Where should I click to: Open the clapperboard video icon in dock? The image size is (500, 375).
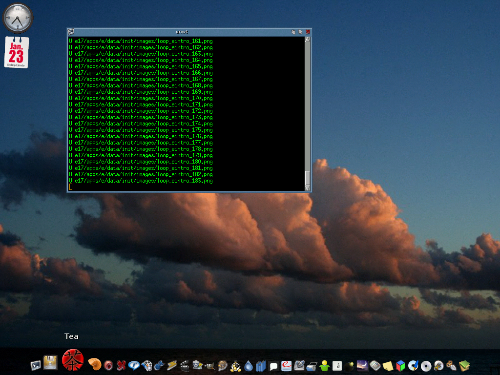(185, 366)
